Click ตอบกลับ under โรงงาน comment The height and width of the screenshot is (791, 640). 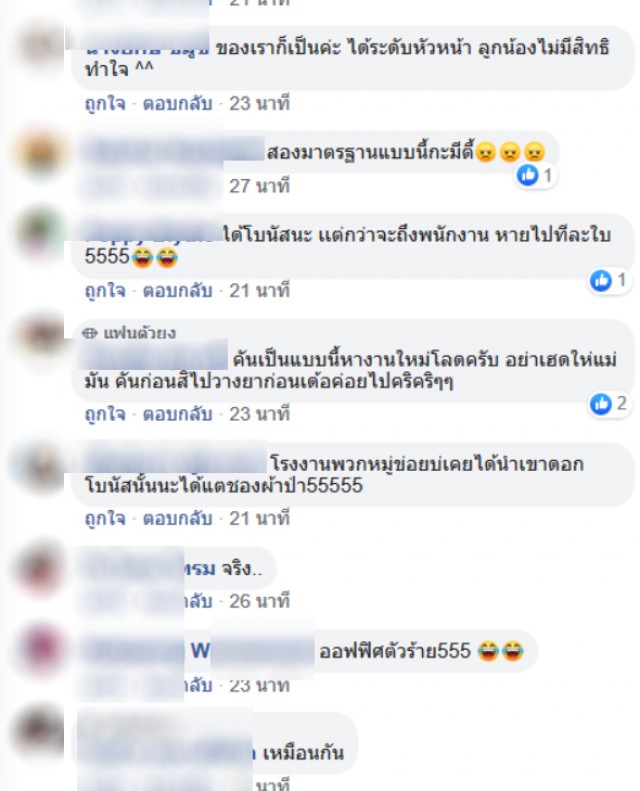177,519
